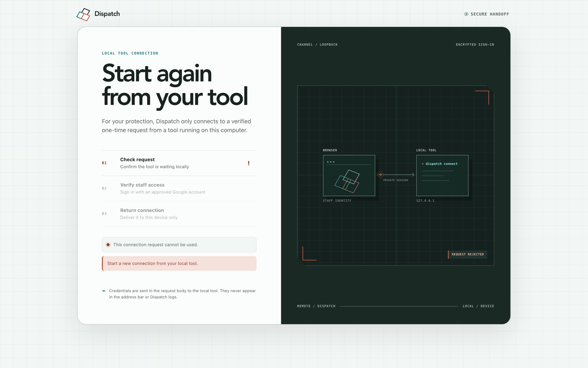Click the Dispatch logo icon

pyautogui.click(x=83, y=14)
